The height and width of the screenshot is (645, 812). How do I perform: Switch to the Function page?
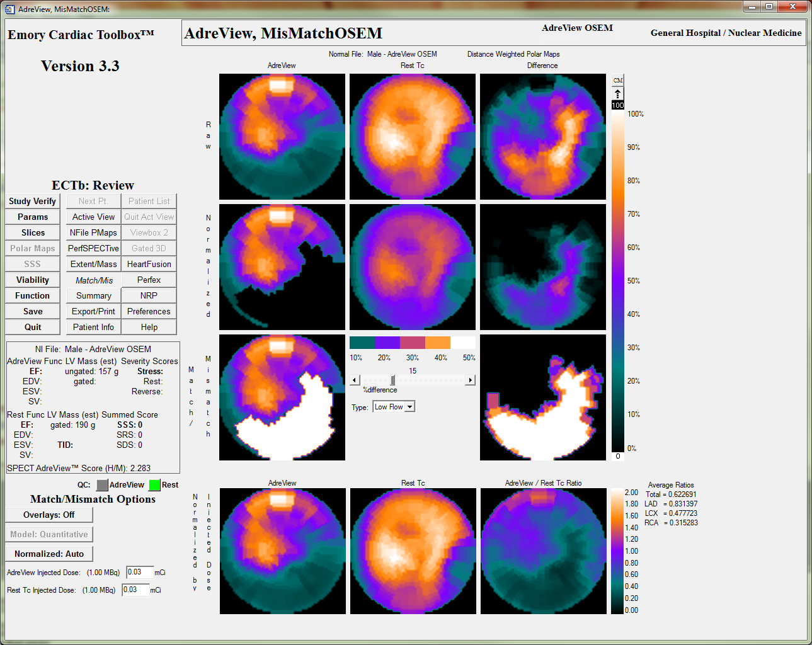click(33, 295)
